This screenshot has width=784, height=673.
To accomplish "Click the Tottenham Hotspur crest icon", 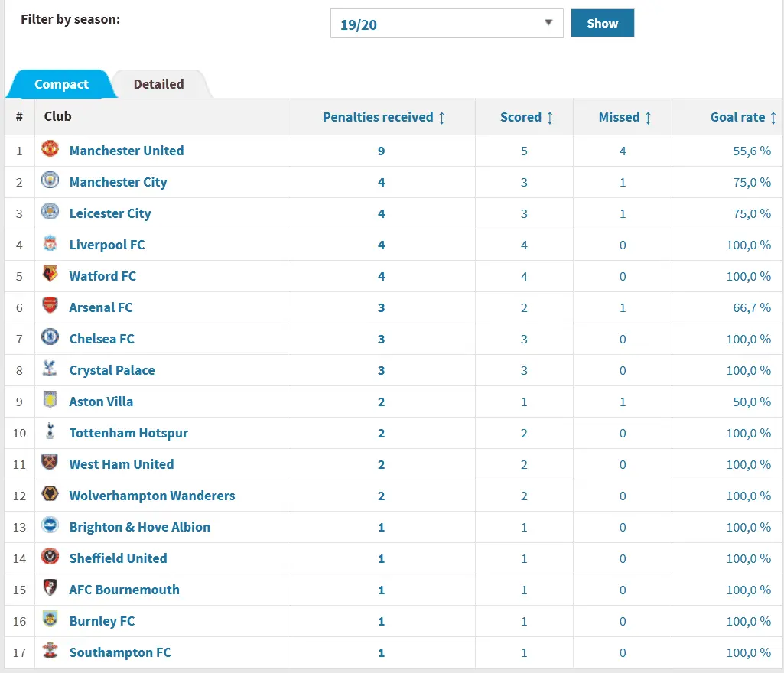I will [50, 432].
